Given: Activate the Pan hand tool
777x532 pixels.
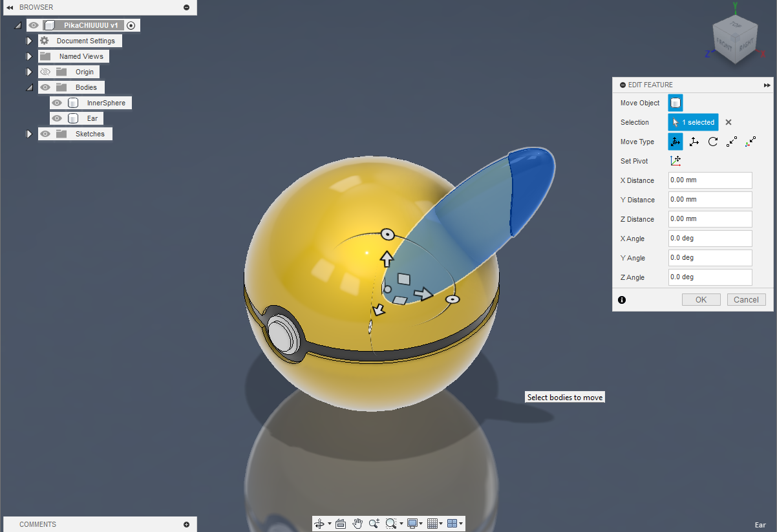Looking at the screenshot, I should click(357, 524).
